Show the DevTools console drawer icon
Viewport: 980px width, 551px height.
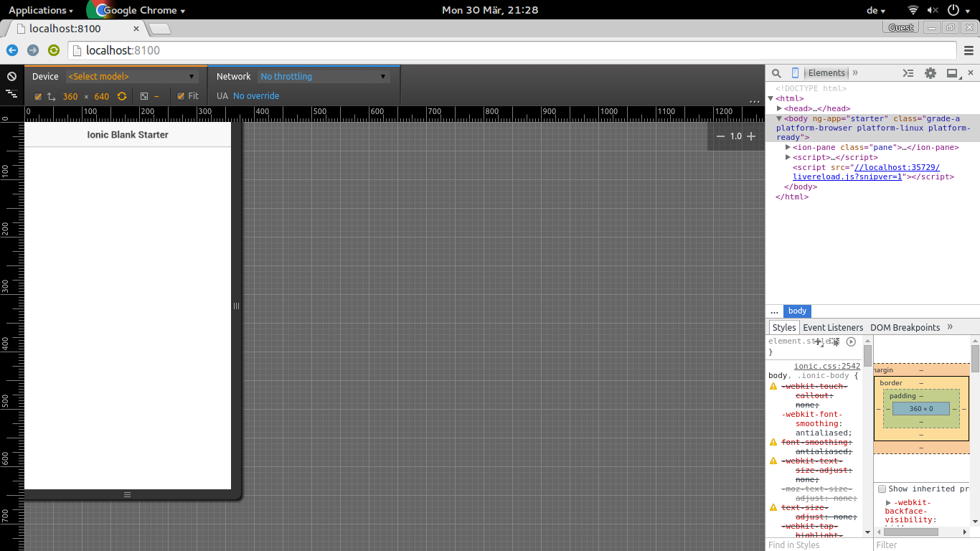[908, 73]
